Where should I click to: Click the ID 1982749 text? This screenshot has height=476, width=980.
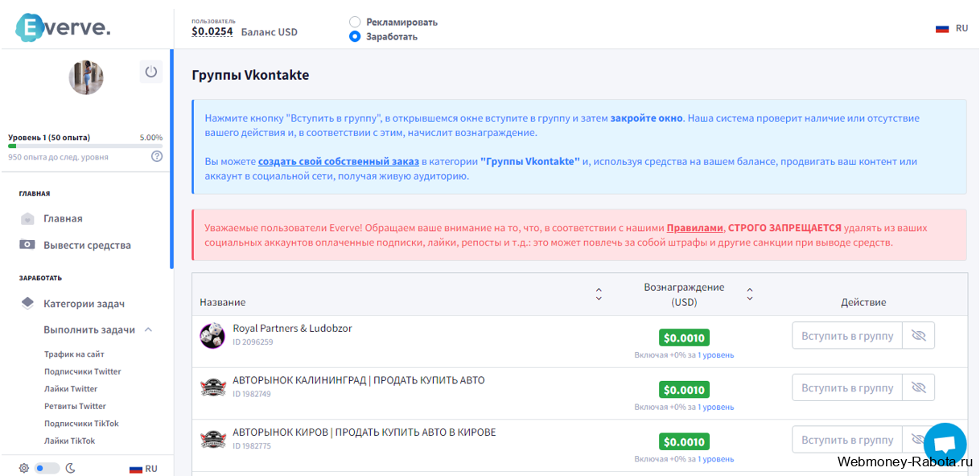252,394
